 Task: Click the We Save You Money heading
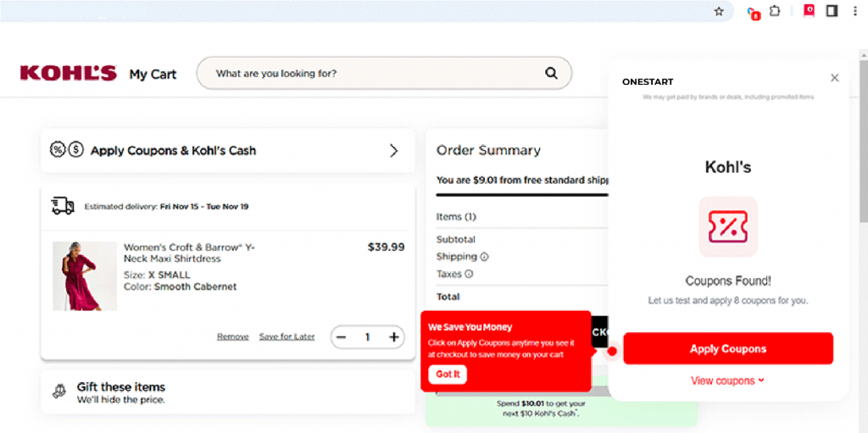point(470,327)
